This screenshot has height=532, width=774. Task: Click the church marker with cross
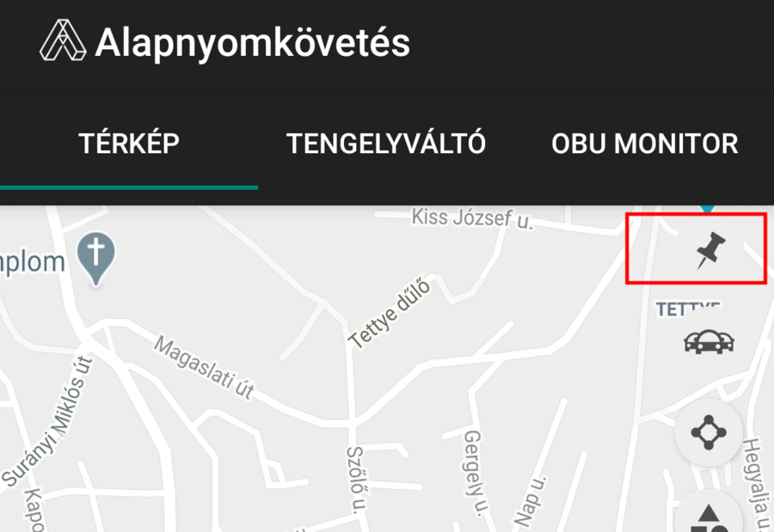coord(96,259)
